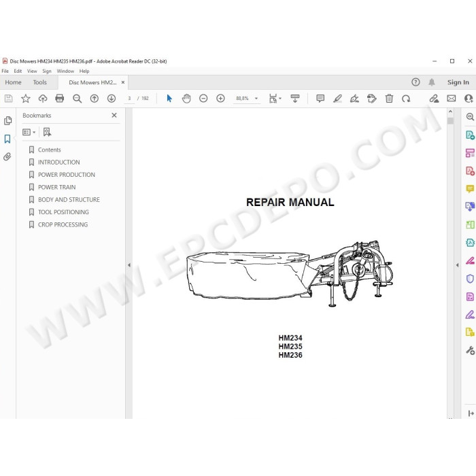
Task: Open the Window menu
Action: pos(65,71)
